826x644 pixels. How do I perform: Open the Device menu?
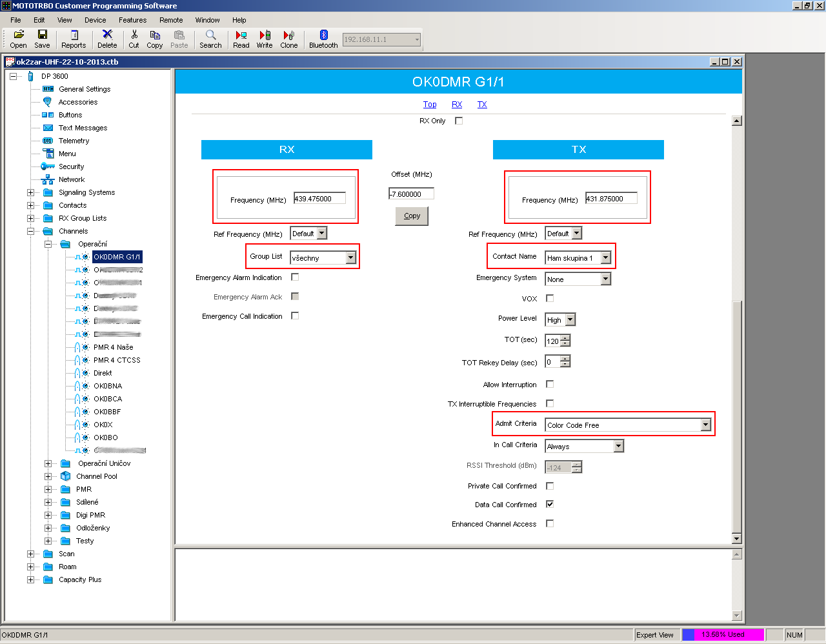click(95, 20)
